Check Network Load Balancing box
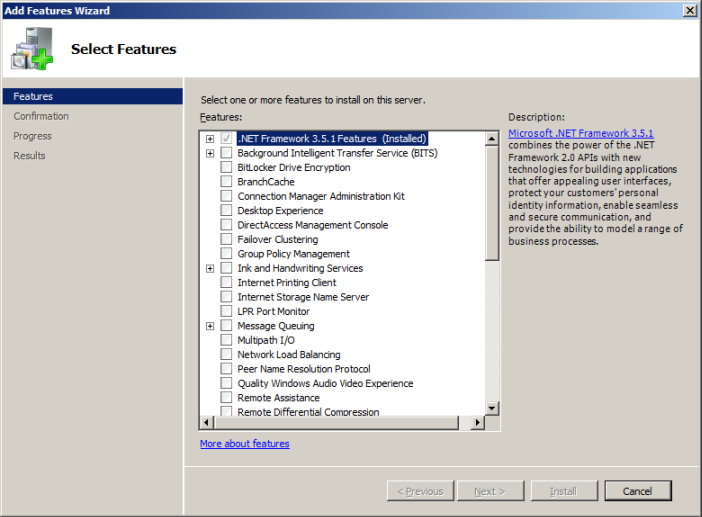 (226, 354)
